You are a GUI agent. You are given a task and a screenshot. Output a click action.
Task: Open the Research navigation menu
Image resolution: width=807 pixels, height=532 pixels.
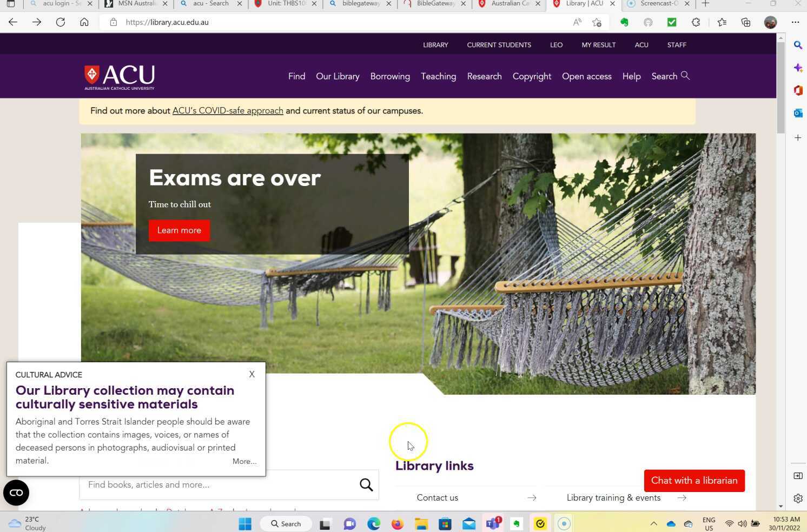click(x=484, y=76)
